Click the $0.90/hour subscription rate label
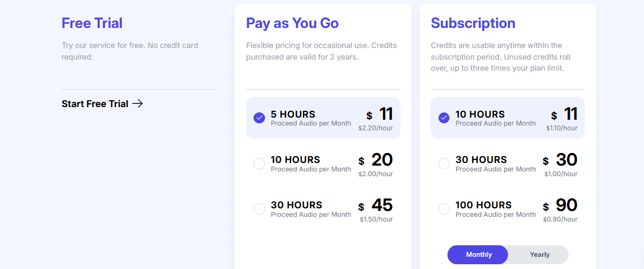Image resolution: width=644 pixels, height=269 pixels. (560, 219)
